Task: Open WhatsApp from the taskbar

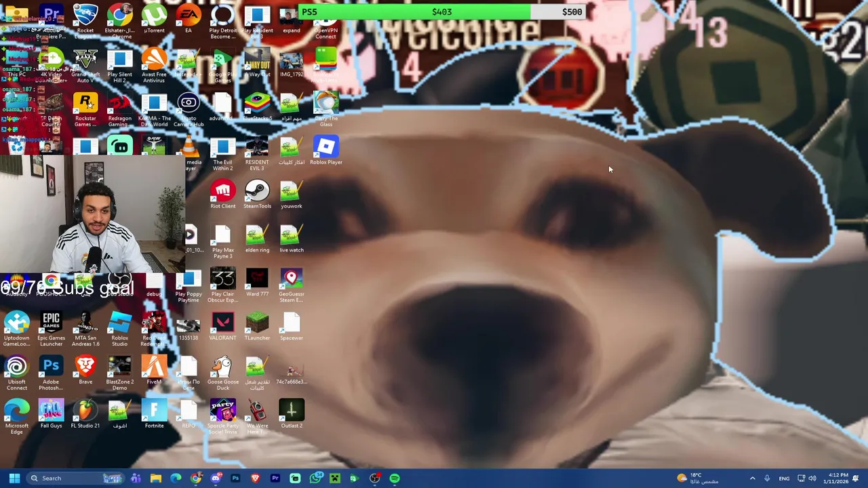Action: 315,479
